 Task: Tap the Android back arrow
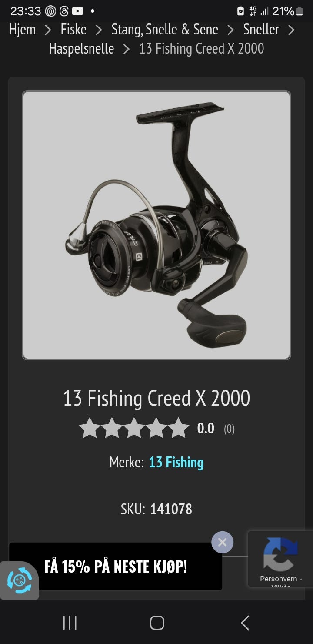pyautogui.click(x=245, y=623)
